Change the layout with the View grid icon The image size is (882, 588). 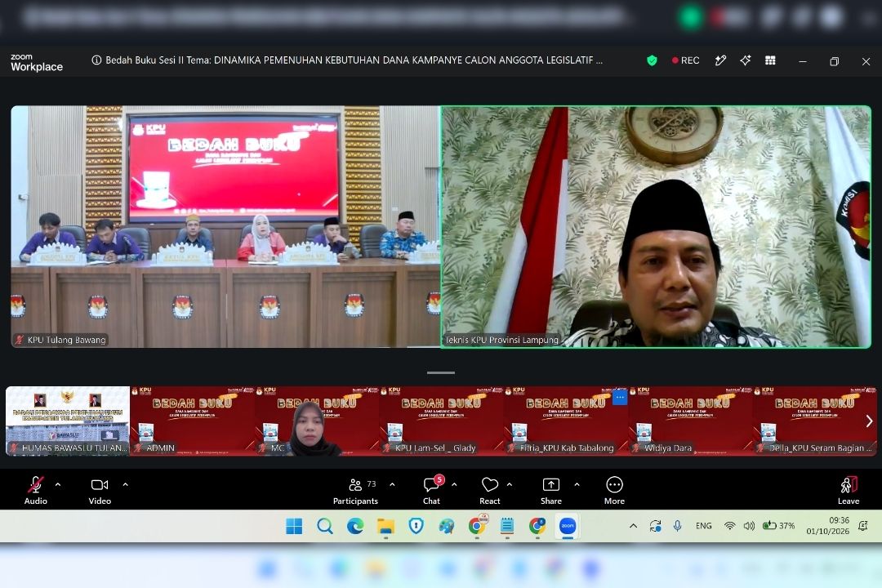click(771, 60)
